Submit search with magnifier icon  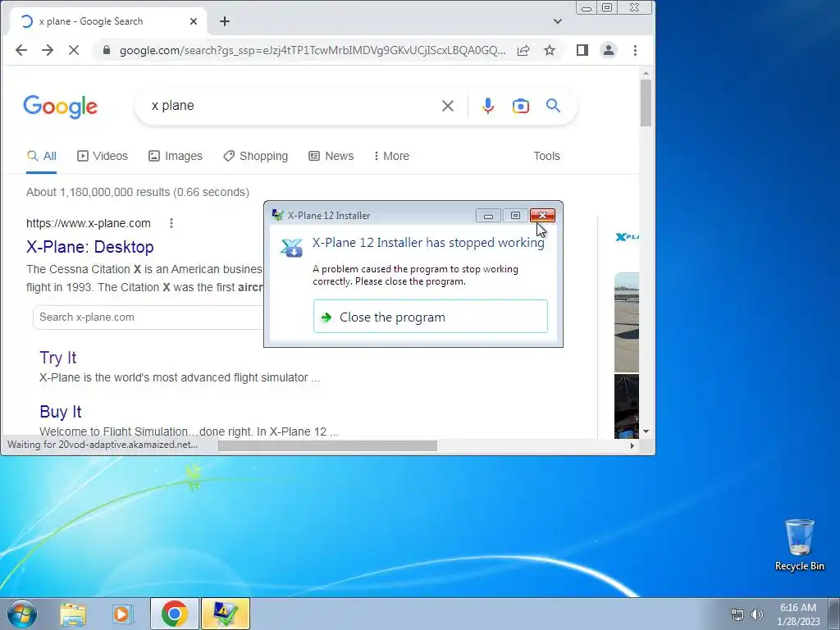click(554, 106)
